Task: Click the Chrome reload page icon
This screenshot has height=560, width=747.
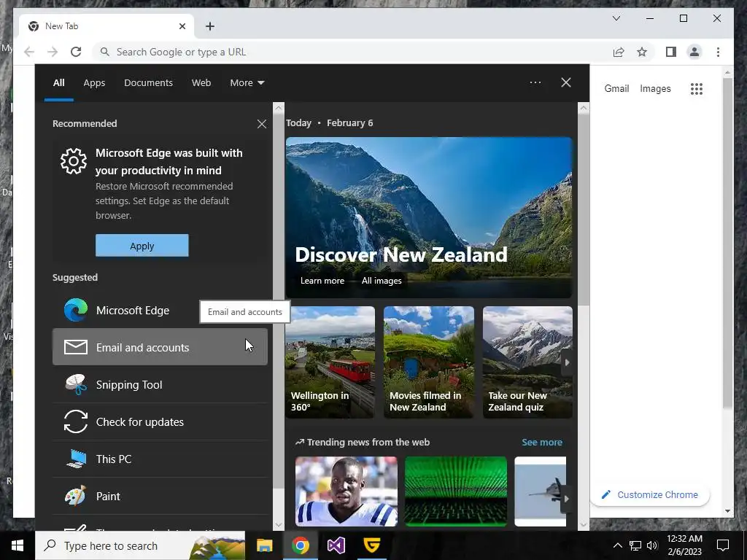Action: 76,52
